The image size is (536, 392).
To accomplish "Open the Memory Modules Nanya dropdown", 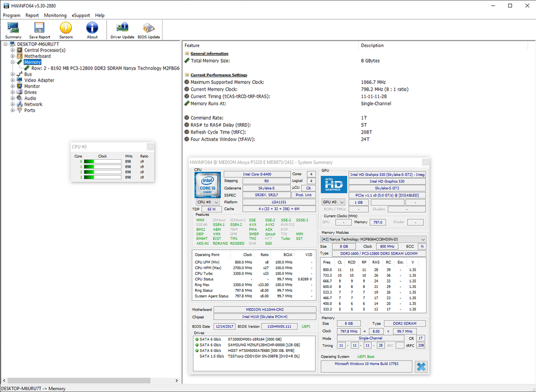I will click(372, 239).
